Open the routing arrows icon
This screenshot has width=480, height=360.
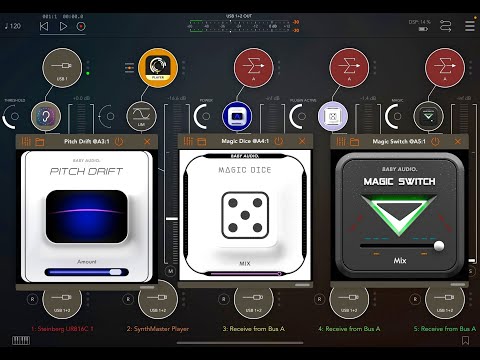(x=446, y=26)
